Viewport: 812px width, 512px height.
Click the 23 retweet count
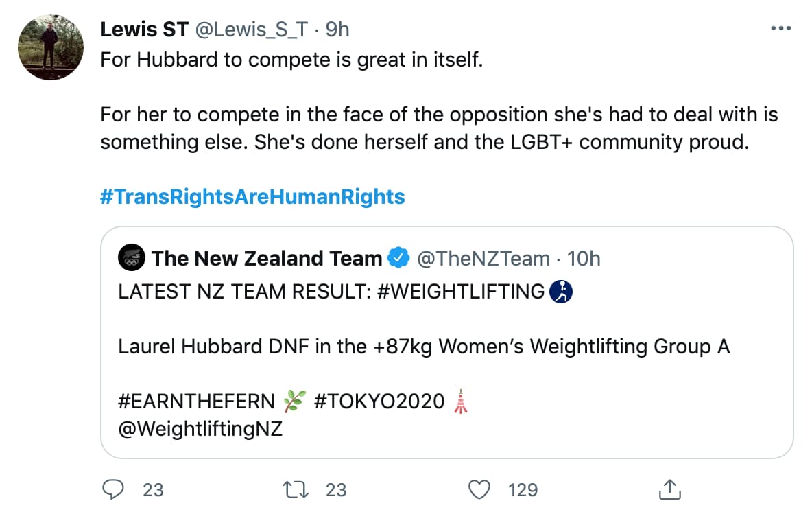pyautogui.click(x=334, y=490)
